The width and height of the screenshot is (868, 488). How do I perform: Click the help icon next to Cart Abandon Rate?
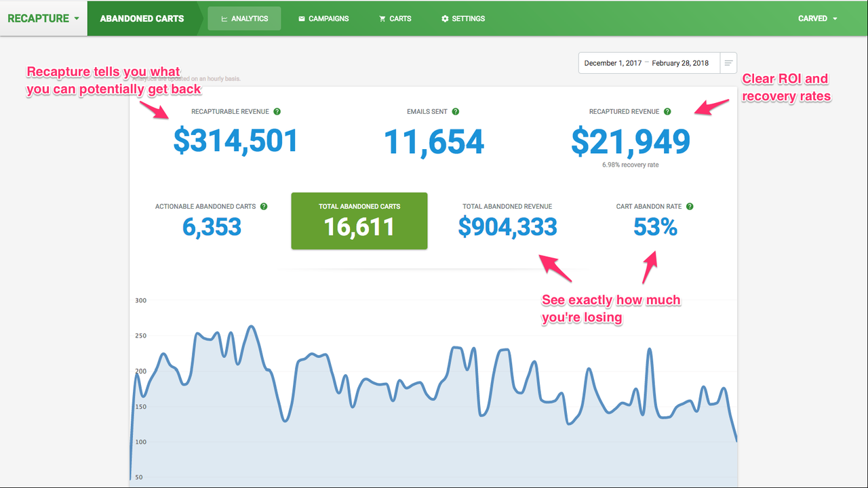pyautogui.click(x=690, y=206)
